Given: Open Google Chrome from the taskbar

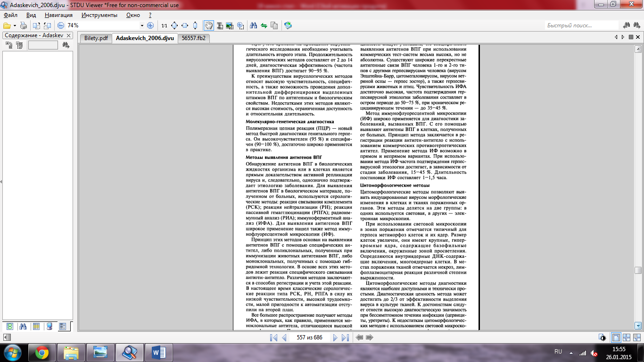Looking at the screenshot, I should click(x=42, y=352).
